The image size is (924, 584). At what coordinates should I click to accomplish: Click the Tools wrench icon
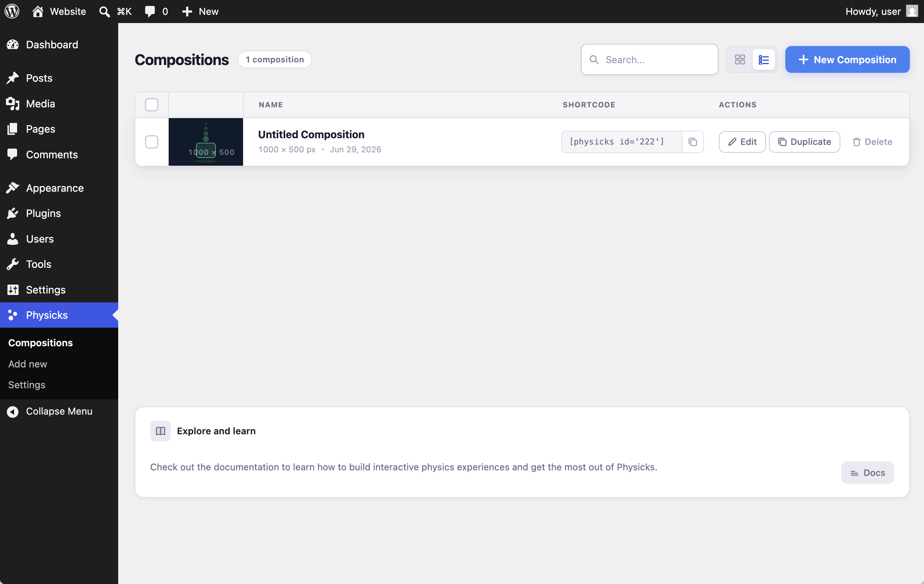[x=13, y=264]
